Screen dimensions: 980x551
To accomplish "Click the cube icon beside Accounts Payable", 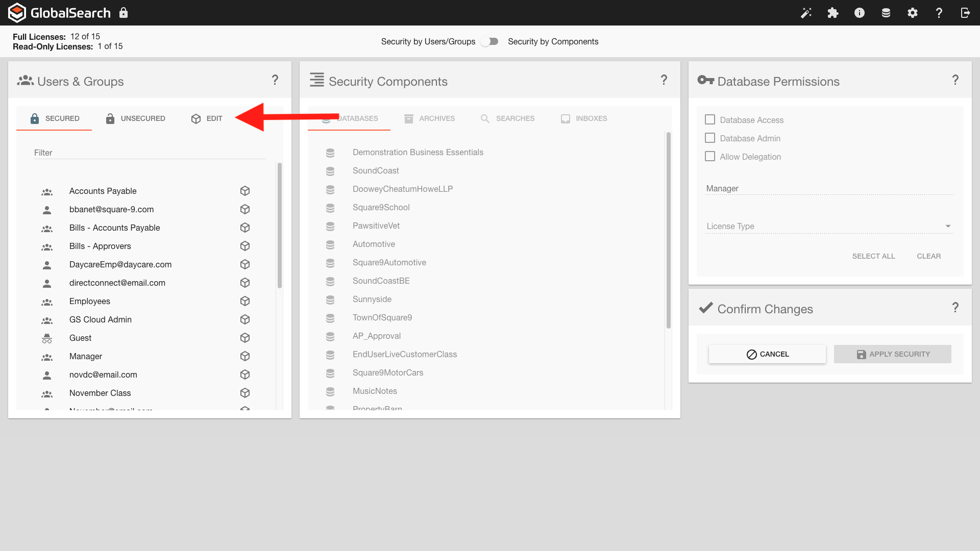I will [245, 191].
